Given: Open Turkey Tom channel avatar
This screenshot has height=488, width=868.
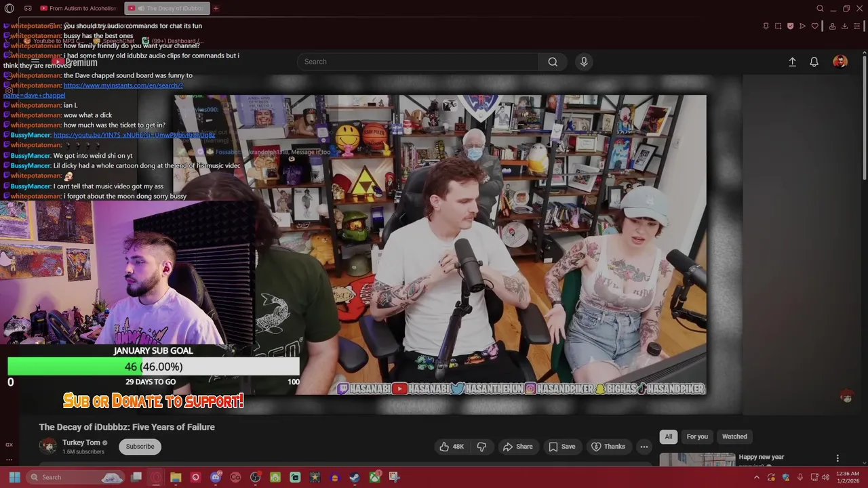Looking at the screenshot, I should coord(48,446).
